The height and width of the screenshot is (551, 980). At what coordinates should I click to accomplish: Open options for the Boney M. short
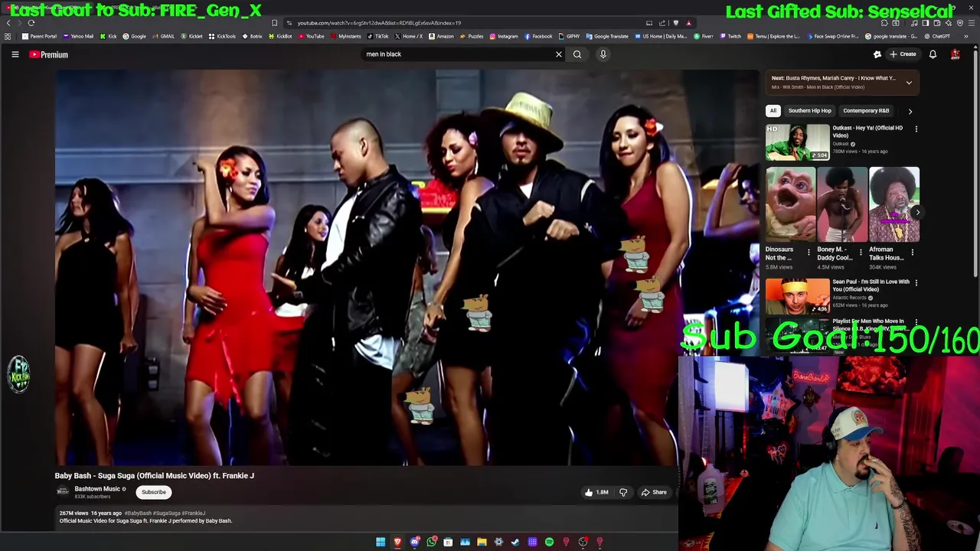click(x=861, y=252)
